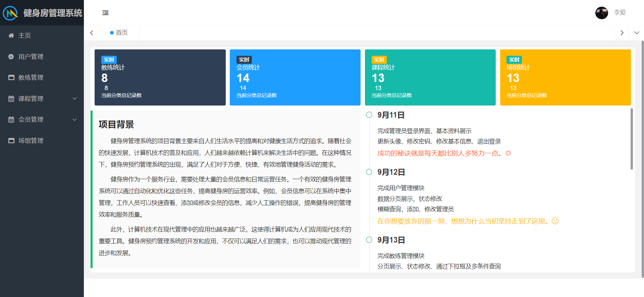Click the 实时 badge on 会员统计 card
Viewport: 644px width, 297px height.
point(244,59)
